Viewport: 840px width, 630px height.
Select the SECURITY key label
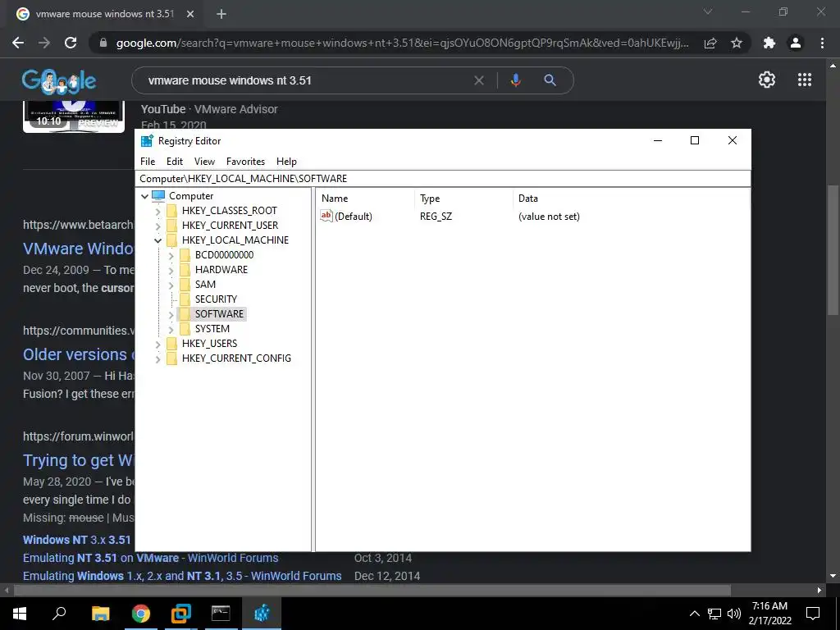point(216,299)
